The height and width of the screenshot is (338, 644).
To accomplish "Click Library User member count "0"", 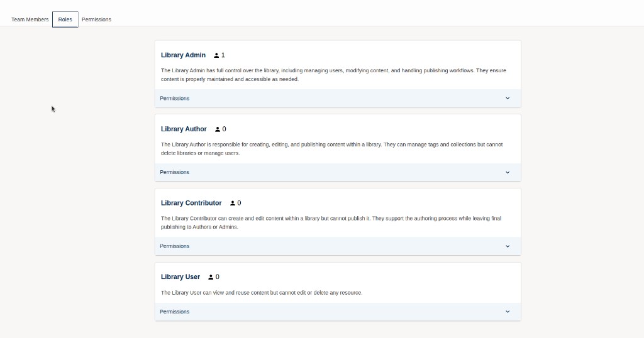I will pyautogui.click(x=217, y=277).
